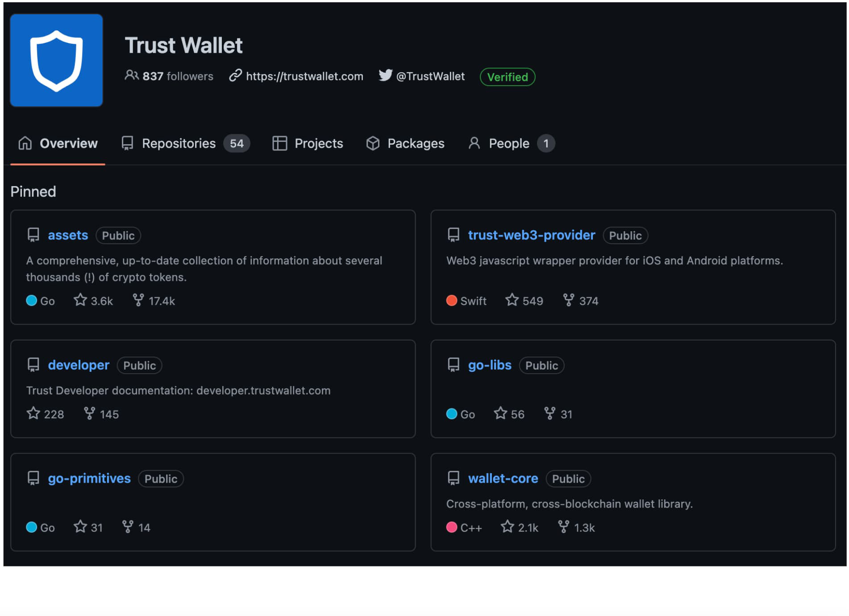Click the star icon on go-libs
This screenshot has height=616, width=849.
point(500,413)
